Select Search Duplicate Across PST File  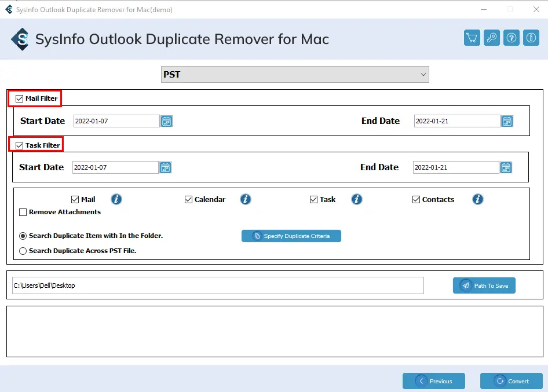click(x=23, y=251)
